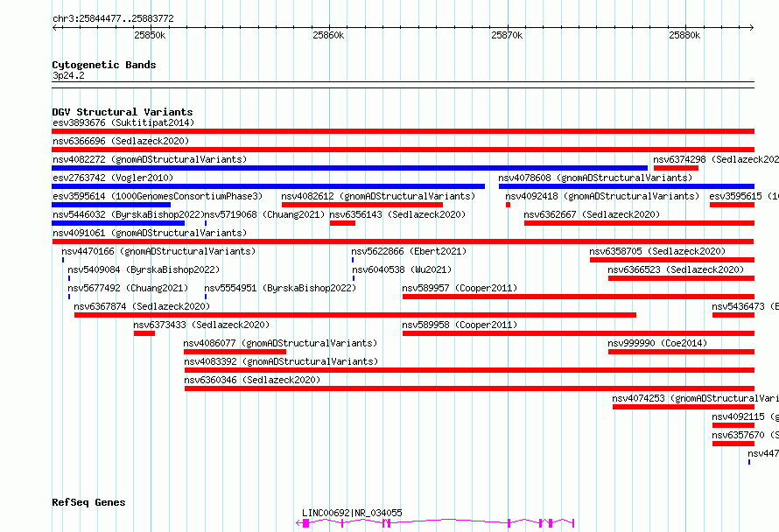Open nsv5622866 (Ebert2021) variant label
The height and width of the screenshot is (532, 779).
(x=409, y=251)
